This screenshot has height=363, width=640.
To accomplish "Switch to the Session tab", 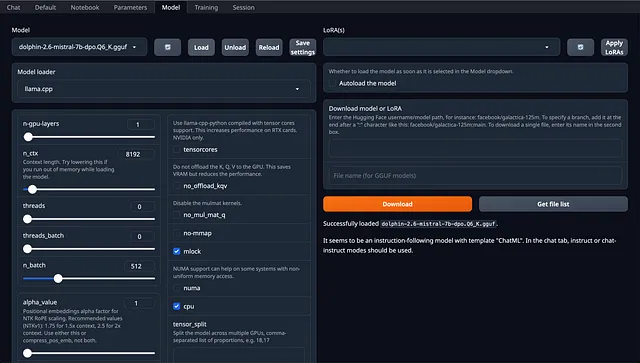I will coord(243,7).
